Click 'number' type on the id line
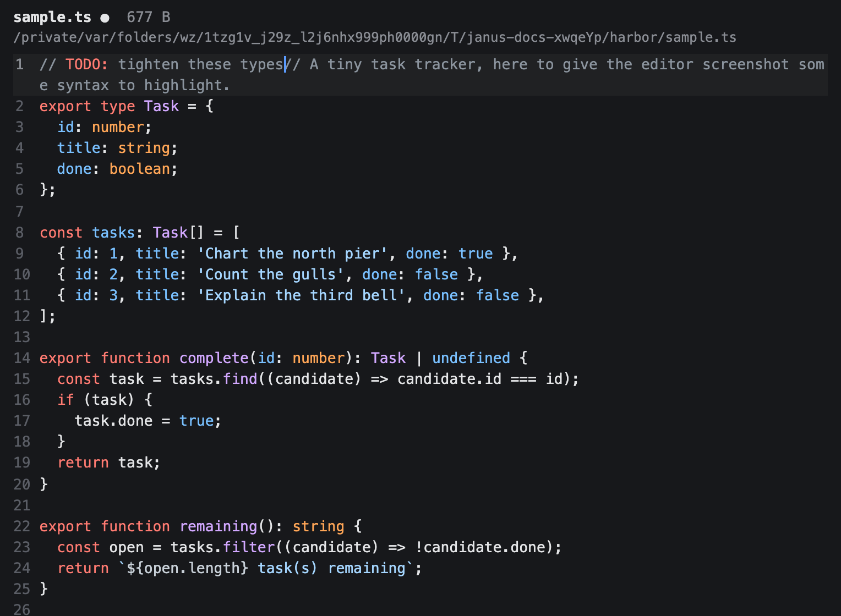 (118, 127)
